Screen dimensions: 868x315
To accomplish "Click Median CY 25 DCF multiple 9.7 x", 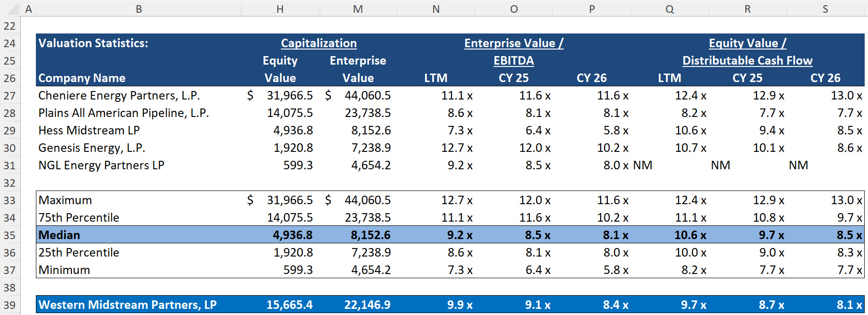I will point(772,235).
